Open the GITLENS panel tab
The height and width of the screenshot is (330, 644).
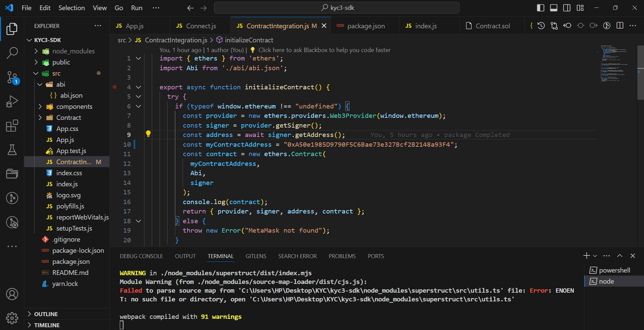tap(256, 256)
